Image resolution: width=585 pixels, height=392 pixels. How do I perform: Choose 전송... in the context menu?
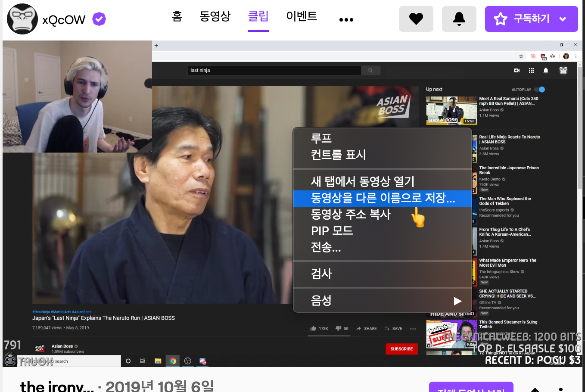pos(382,247)
